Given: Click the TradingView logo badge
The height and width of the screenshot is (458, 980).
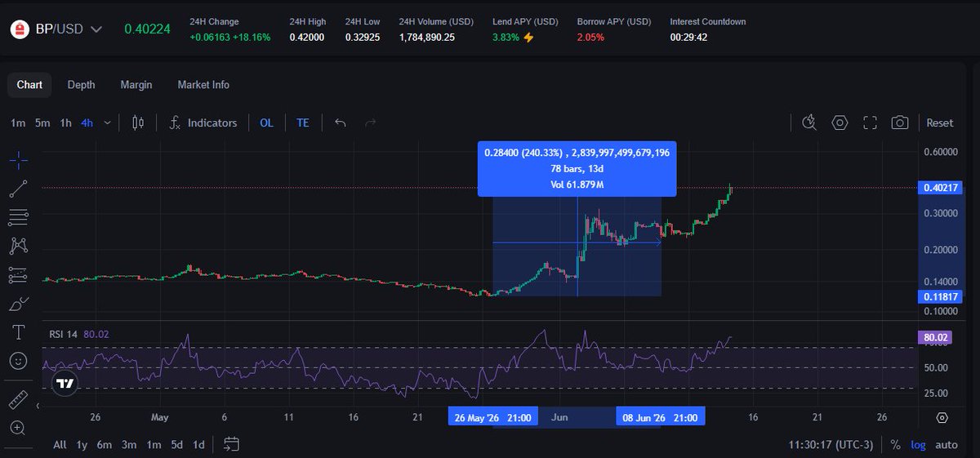Looking at the screenshot, I should (65, 383).
